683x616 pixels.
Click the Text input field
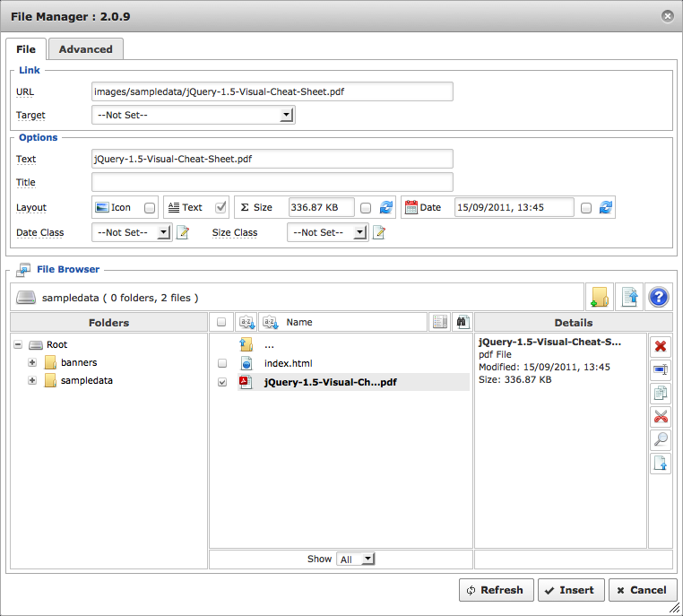[x=272, y=159]
